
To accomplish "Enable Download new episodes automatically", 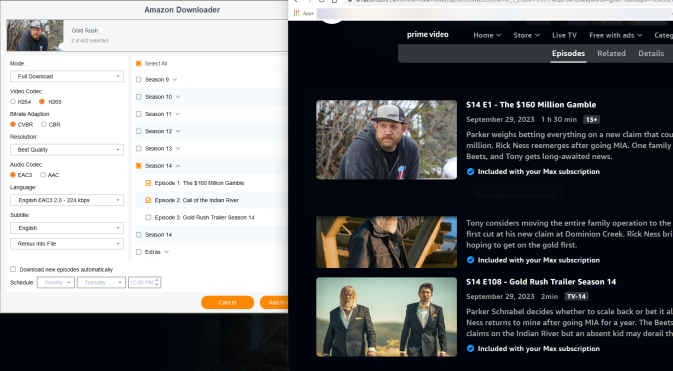I will [13, 269].
